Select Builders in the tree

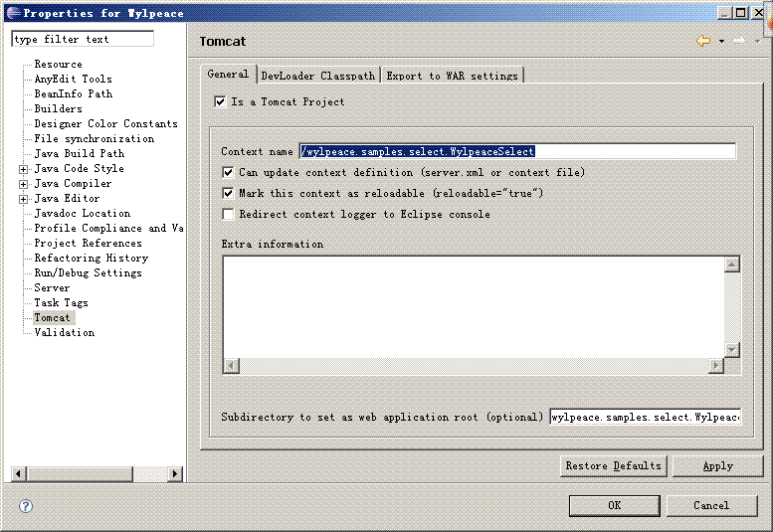click(x=58, y=108)
